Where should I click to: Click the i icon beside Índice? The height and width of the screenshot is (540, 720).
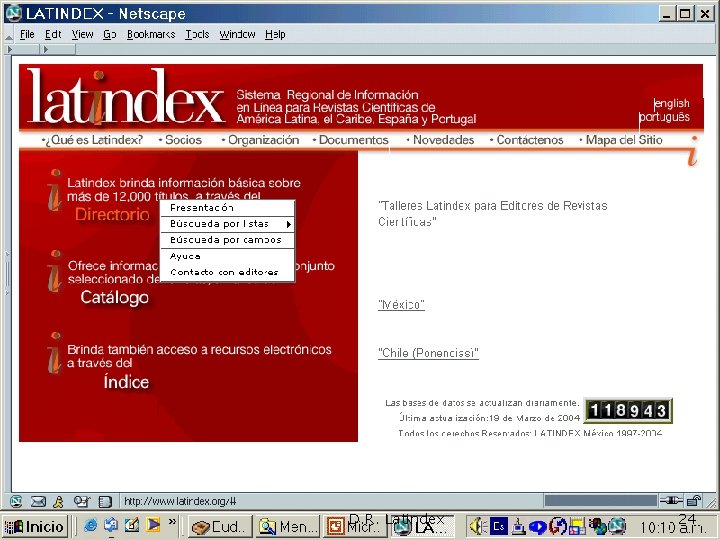pos(55,353)
